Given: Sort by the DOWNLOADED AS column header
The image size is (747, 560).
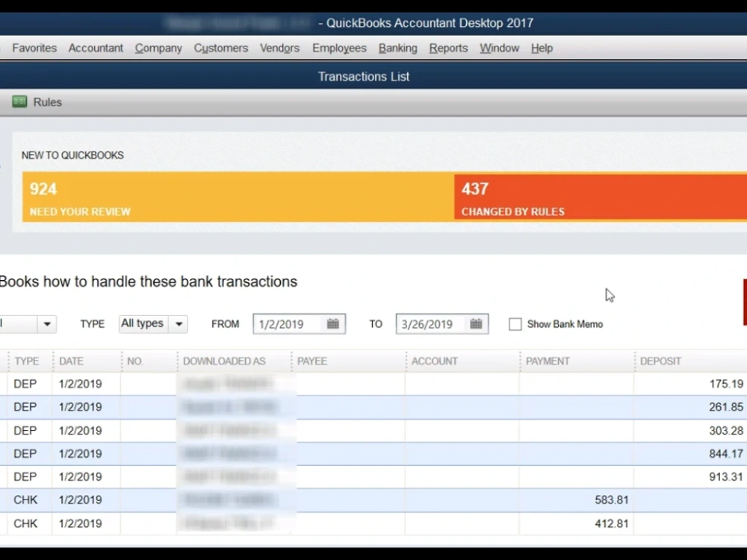Looking at the screenshot, I should pos(224,361).
